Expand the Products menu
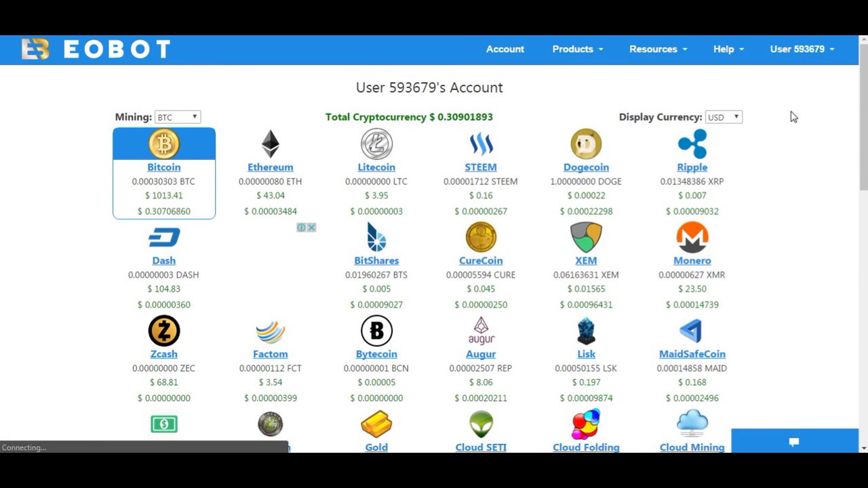Viewport: 868px width, 488px height. click(578, 49)
